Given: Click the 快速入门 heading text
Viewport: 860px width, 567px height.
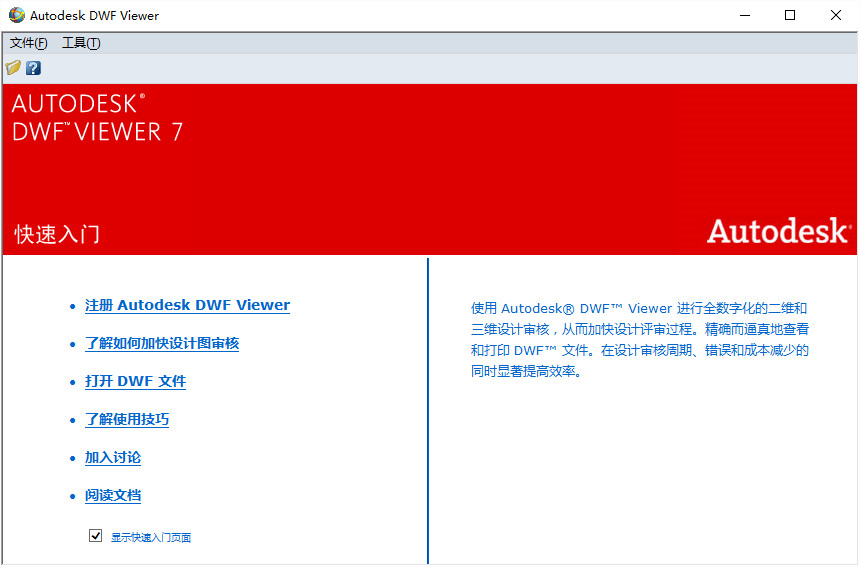Looking at the screenshot, I should coord(57,234).
